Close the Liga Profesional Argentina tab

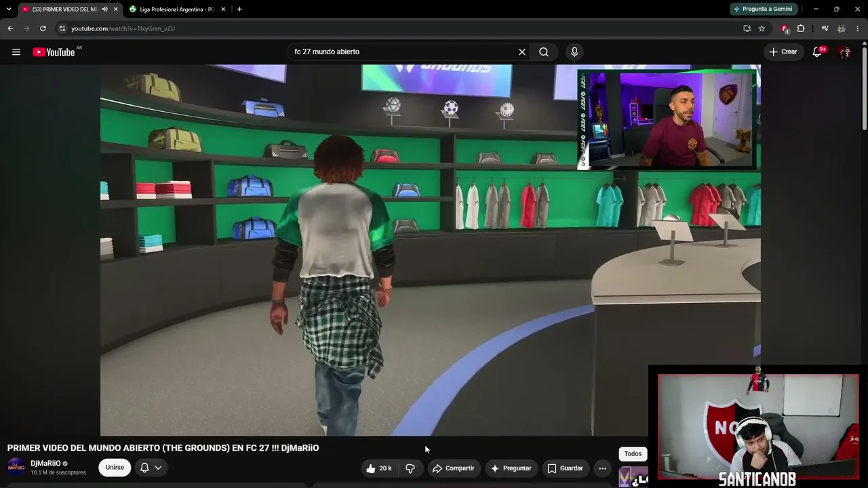[x=223, y=9]
